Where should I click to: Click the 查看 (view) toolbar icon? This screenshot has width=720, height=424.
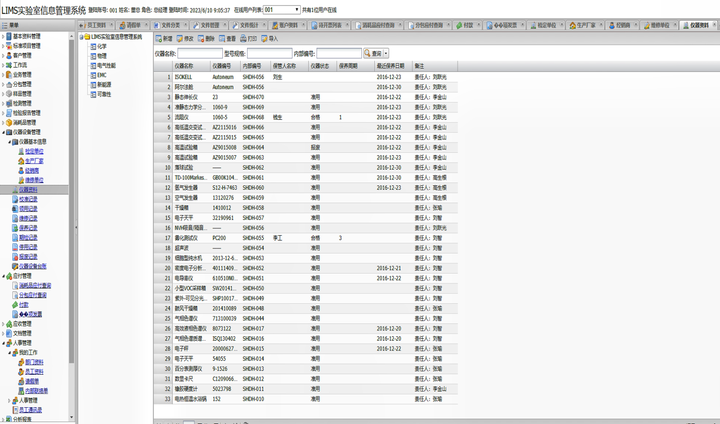tap(222, 39)
